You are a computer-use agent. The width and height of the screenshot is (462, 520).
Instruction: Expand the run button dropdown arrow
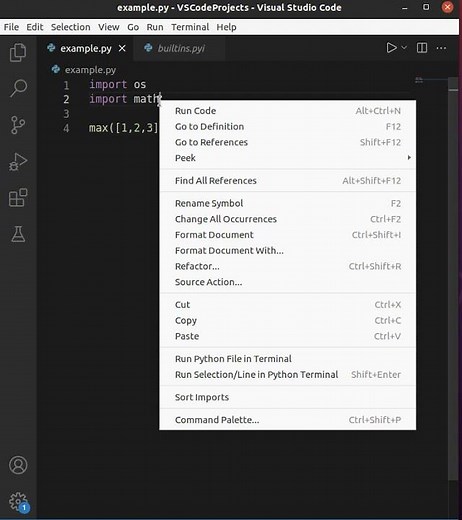point(404,48)
